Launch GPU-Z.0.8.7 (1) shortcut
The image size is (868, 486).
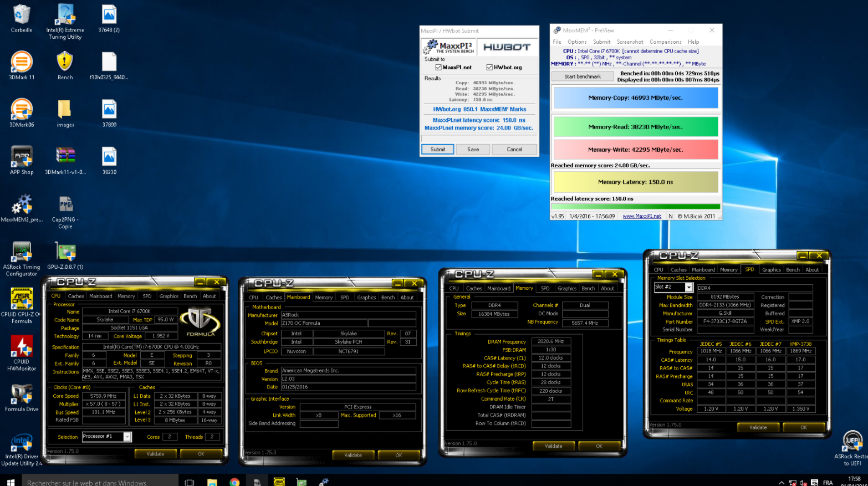click(65, 255)
